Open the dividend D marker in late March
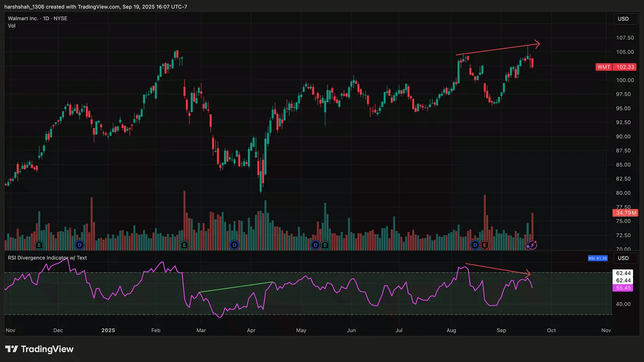Viewport: 644px width, 362px height. click(x=234, y=245)
